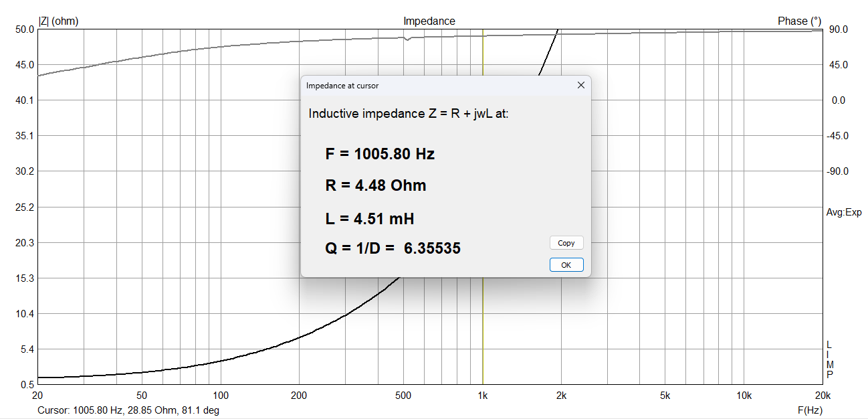The width and height of the screenshot is (868, 419).
Task: Click the |Z| (ohm) axis label
Action: tap(59, 21)
